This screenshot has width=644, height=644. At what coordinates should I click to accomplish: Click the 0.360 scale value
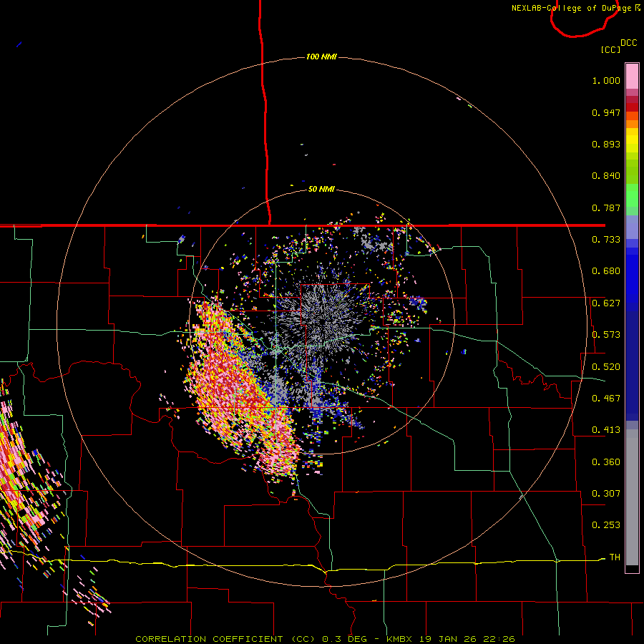click(x=606, y=462)
